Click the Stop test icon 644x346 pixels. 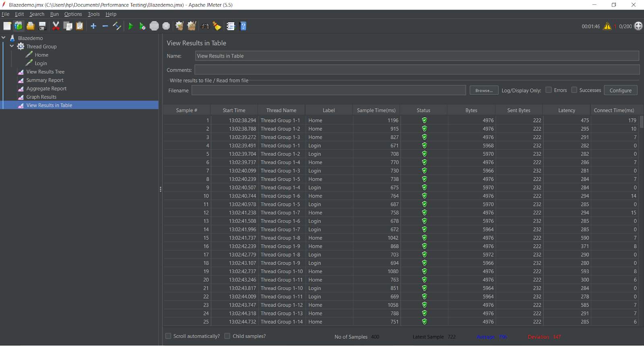click(x=154, y=26)
